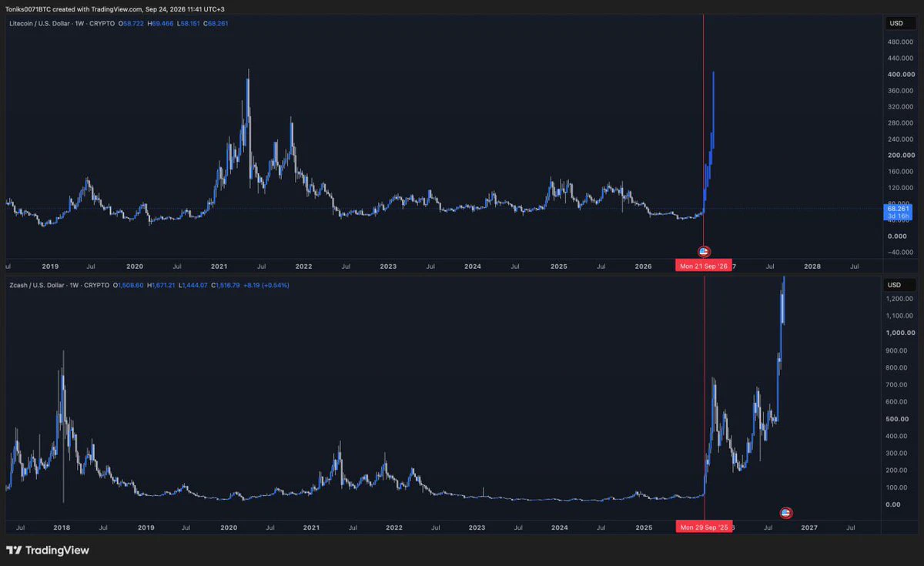Click 2022 on Litecoin time axis
Image resolution: width=924 pixels, height=566 pixels.
click(303, 266)
